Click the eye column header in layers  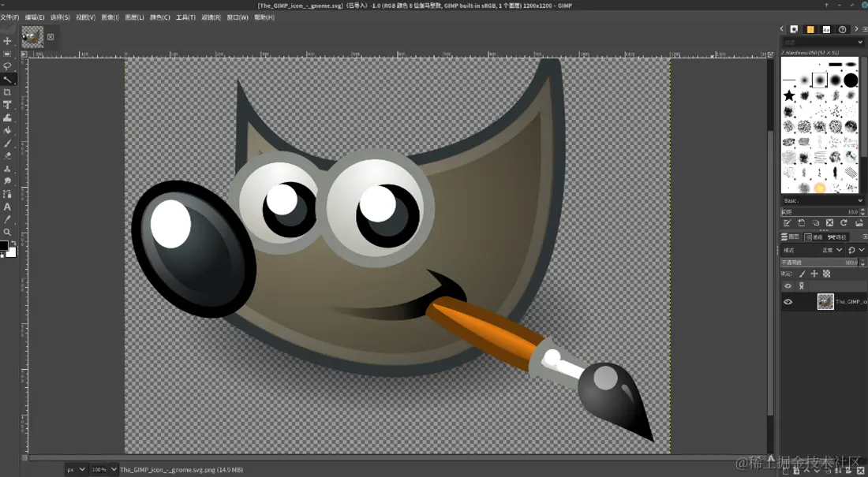pos(788,286)
